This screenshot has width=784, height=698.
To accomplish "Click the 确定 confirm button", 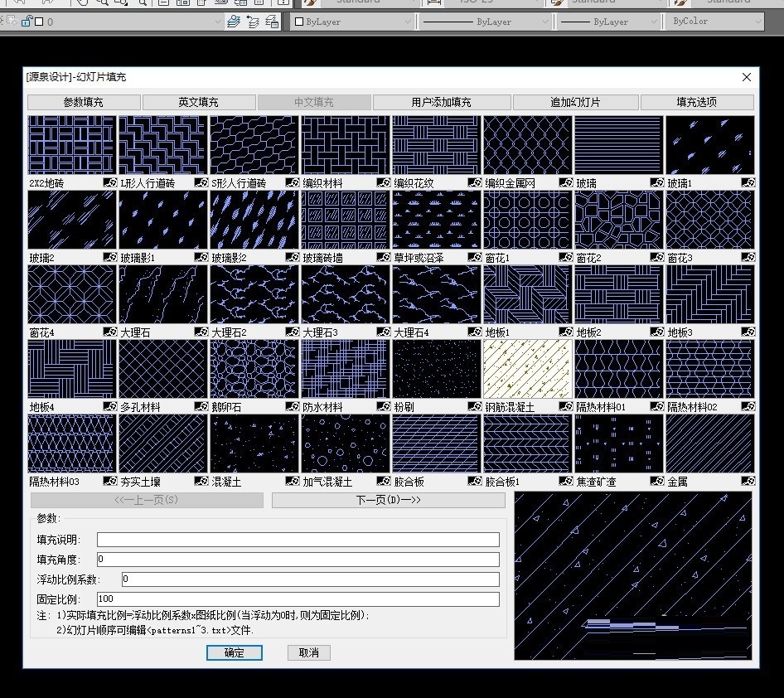I will point(234,652).
